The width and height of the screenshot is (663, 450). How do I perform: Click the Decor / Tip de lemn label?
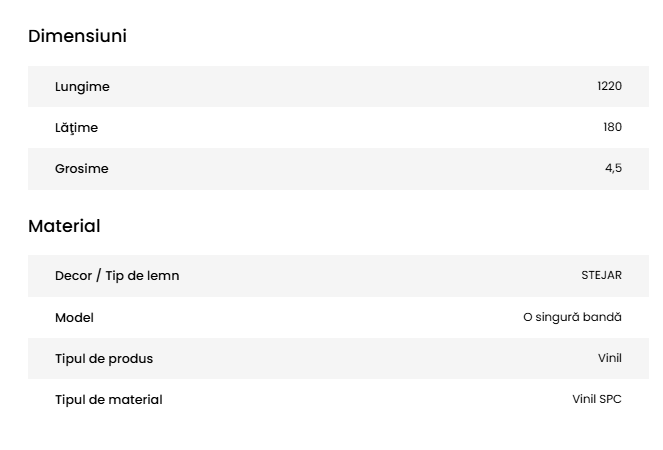(117, 276)
